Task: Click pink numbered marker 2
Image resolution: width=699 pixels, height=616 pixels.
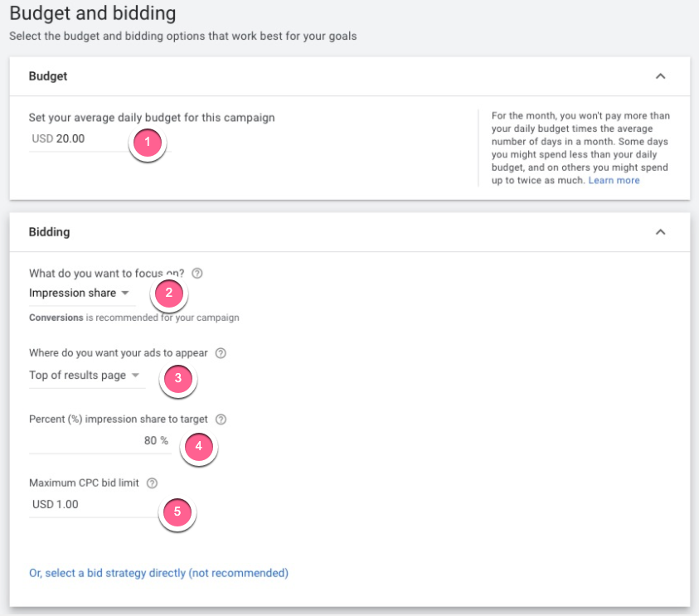Action: [168, 293]
